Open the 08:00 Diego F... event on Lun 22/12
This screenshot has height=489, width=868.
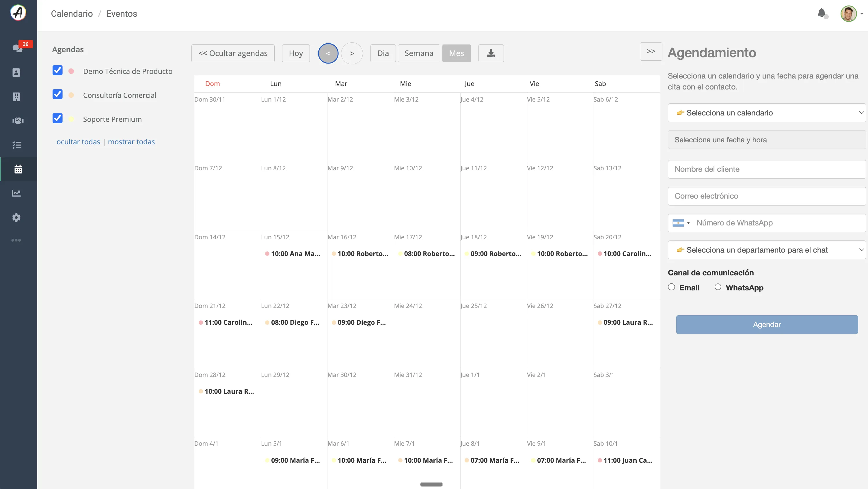tap(292, 322)
